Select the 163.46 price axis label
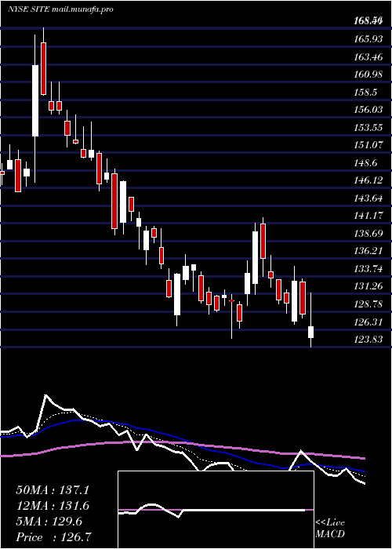The width and height of the screenshot is (392, 549). coord(368,56)
